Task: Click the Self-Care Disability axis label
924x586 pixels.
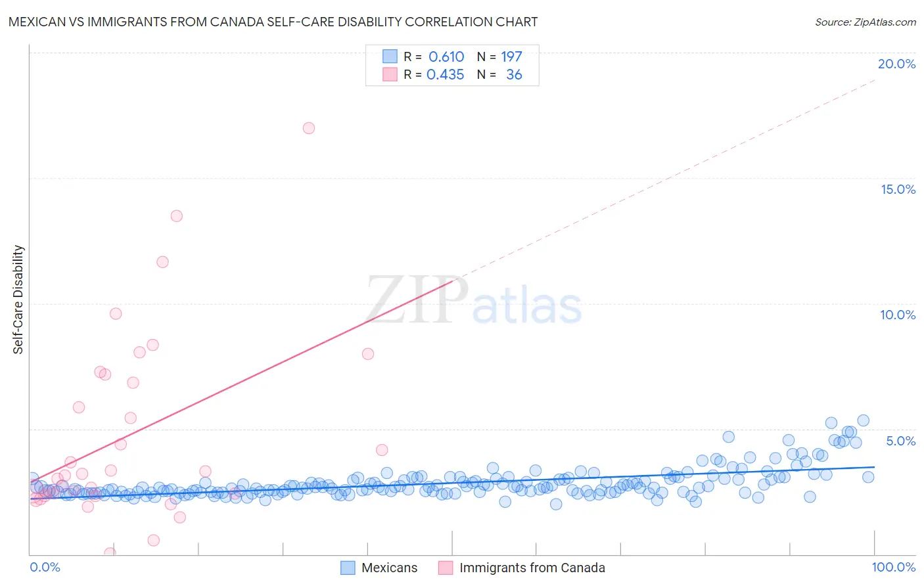Action: pos(18,300)
